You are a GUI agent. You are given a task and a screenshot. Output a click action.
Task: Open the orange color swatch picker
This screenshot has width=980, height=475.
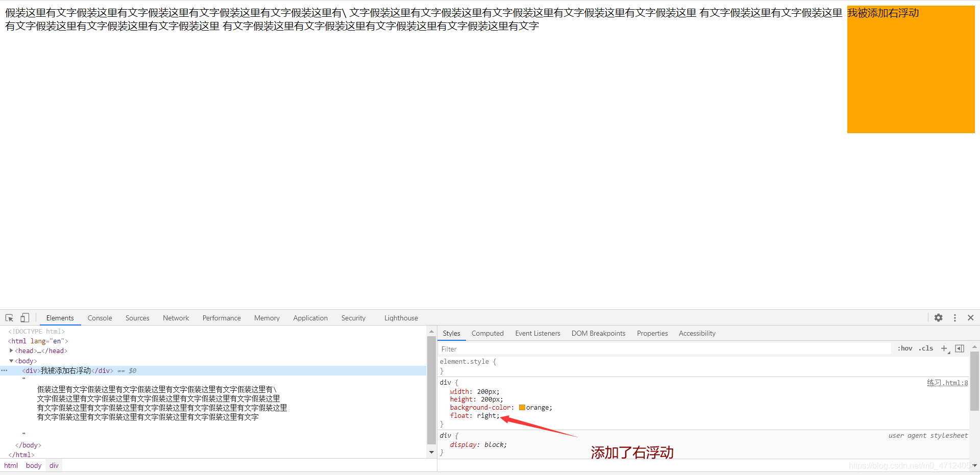pyautogui.click(x=522, y=407)
